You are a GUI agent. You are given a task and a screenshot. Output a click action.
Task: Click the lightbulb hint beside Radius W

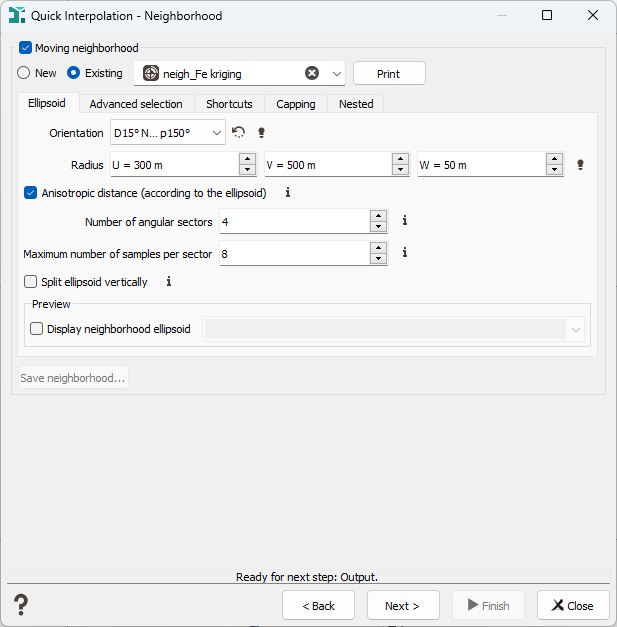point(580,165)
